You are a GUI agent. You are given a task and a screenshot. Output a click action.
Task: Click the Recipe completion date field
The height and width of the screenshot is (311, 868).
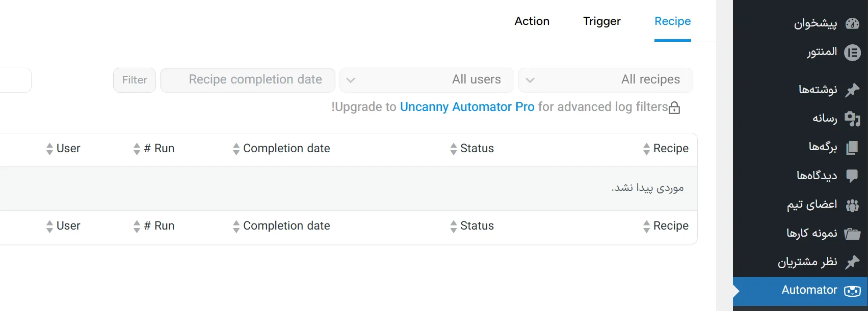[248, 80]
